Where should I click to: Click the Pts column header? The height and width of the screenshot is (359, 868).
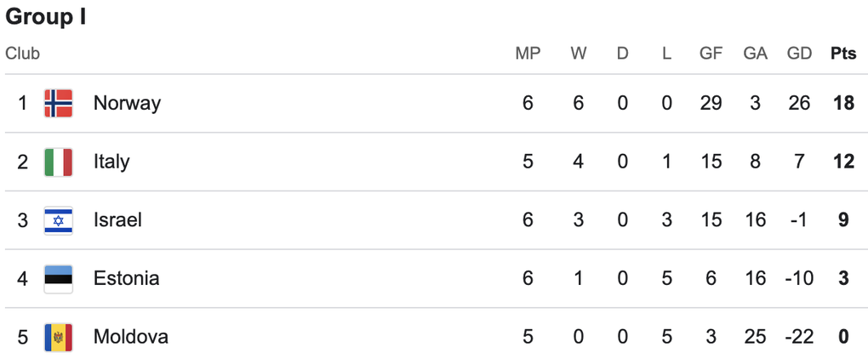843,54
